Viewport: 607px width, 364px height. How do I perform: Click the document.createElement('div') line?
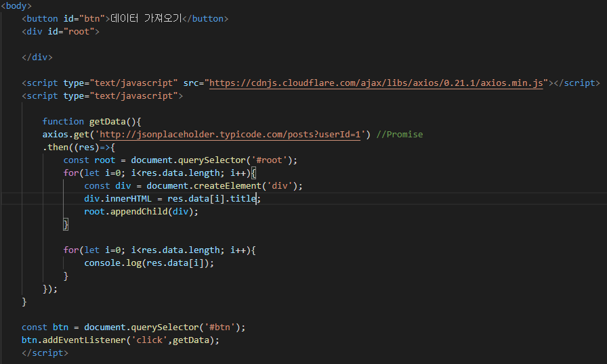point(193,186)
